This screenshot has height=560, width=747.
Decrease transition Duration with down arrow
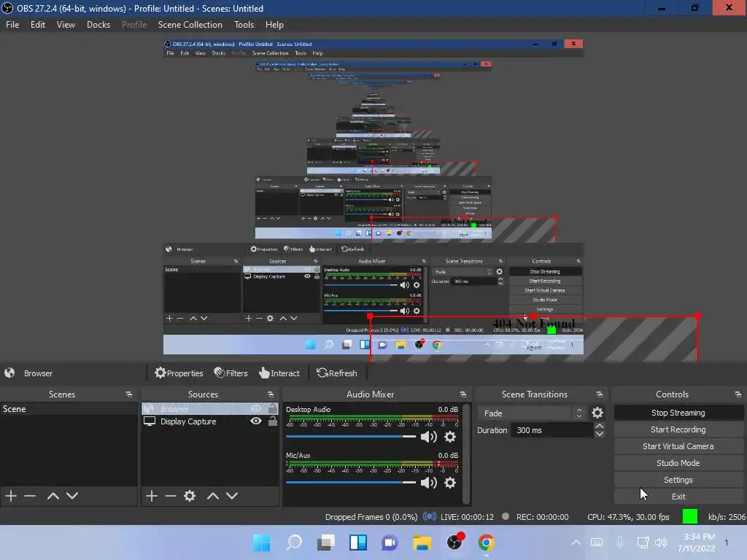[x=600, y=434]
